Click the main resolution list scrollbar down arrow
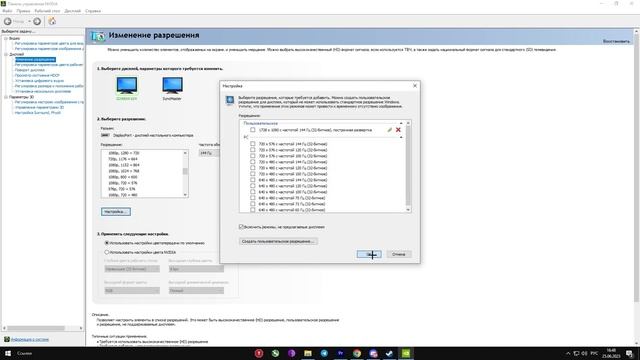The height and width of the screenshot is (360, 640). point(185,195)
